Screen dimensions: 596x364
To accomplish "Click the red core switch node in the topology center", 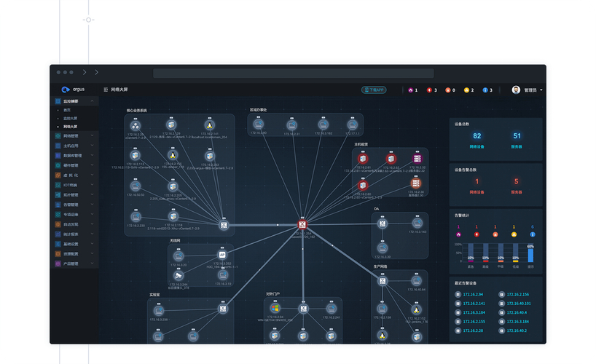I will (x=302, y=226).
